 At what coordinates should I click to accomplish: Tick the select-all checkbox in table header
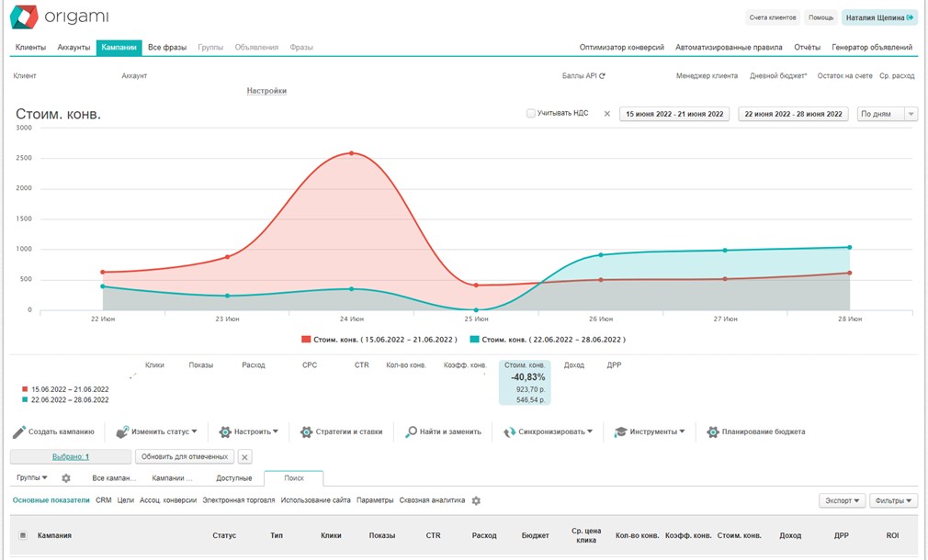coord(23,535)
